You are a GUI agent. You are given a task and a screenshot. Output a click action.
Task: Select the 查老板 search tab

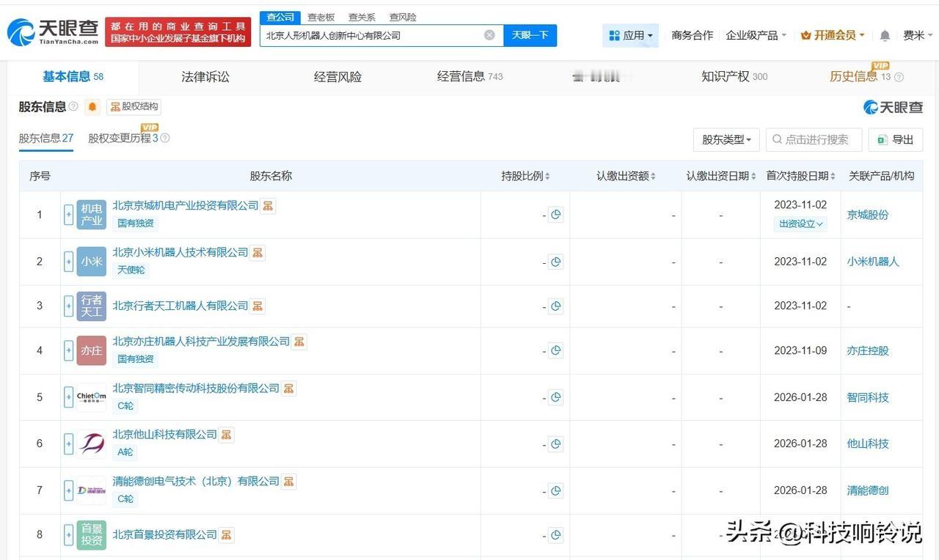[321, 17]
